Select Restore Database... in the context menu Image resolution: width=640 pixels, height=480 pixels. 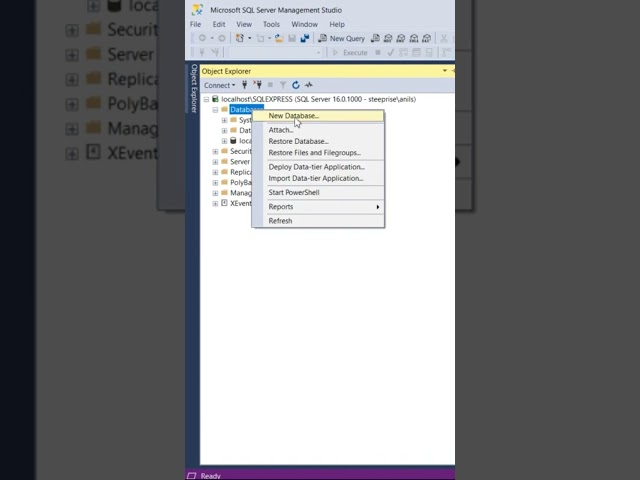[x=318, y=141]
